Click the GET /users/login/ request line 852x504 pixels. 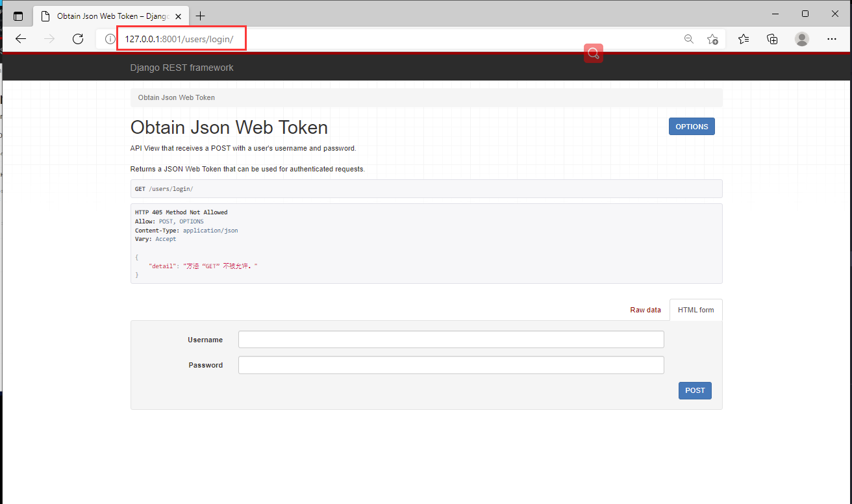click(x=164, y=189)
